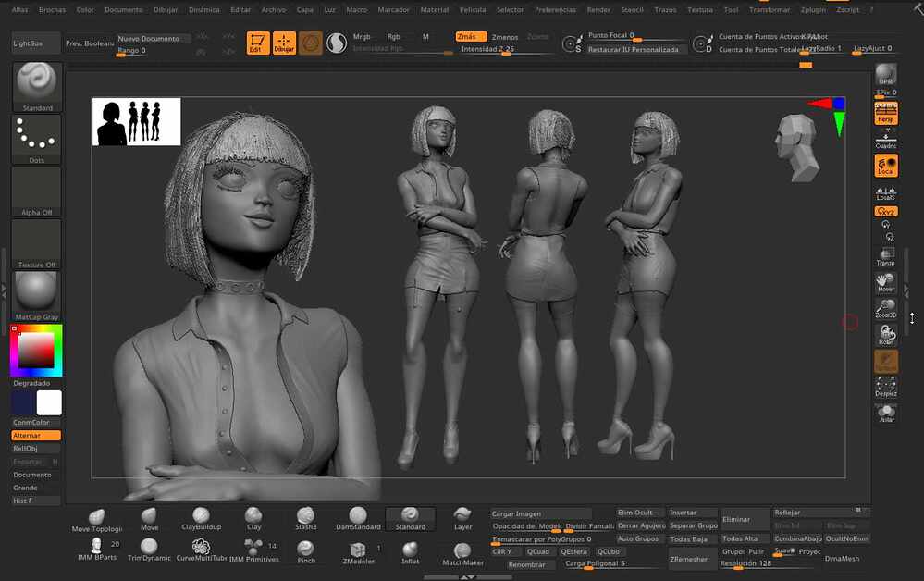
Task: Select the ZModeler brush
Action: coord(358,553)
